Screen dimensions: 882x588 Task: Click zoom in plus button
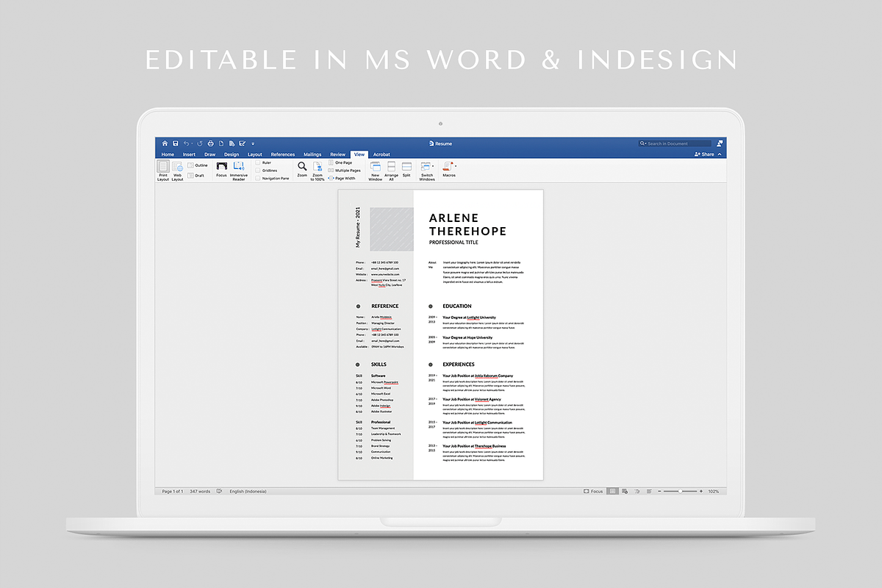tap(701, 491)
